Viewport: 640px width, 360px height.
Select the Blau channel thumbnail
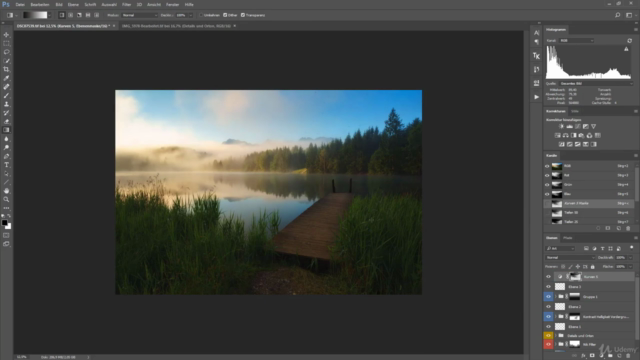click(x=557, y=194)
